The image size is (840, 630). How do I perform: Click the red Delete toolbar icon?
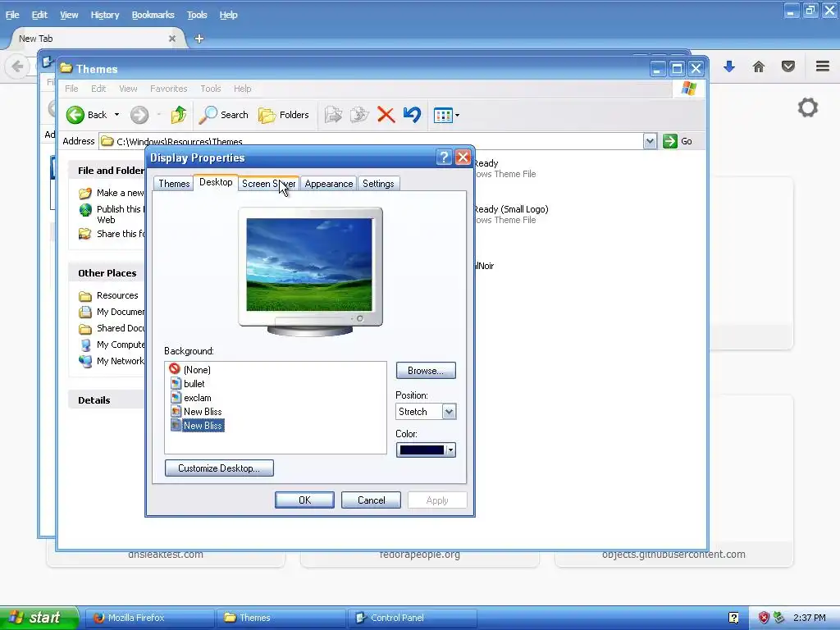tap(386, 115)
